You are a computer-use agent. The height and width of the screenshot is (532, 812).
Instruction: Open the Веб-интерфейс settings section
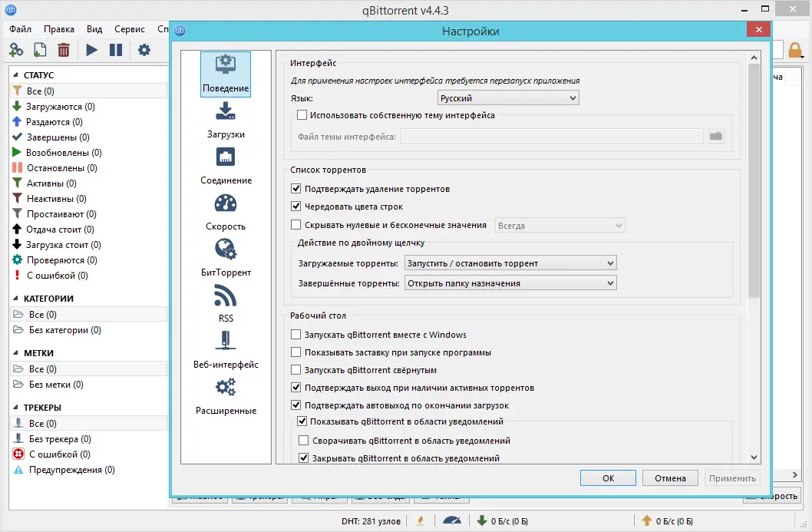tap(226, 350)
